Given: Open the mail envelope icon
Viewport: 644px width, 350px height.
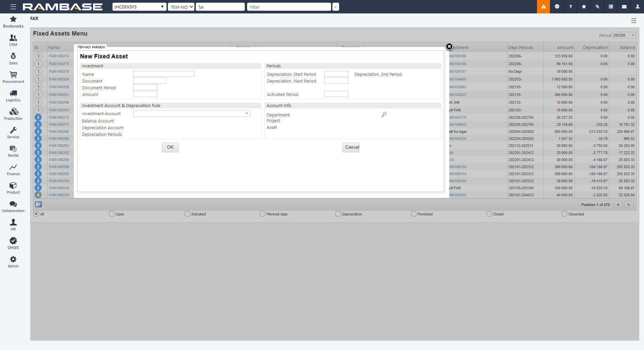Looking at the screenshot, I should [624, 7].
